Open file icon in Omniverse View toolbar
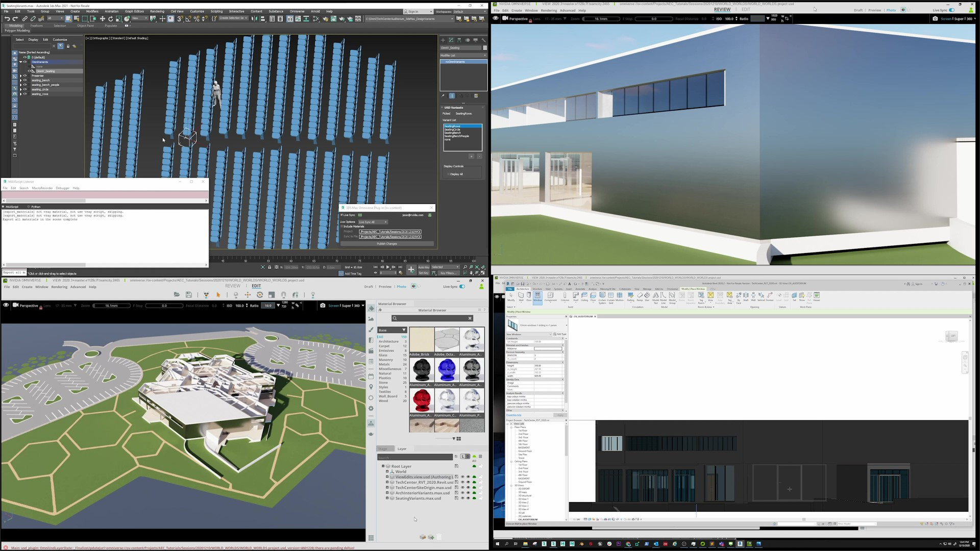 pos(177,294)
